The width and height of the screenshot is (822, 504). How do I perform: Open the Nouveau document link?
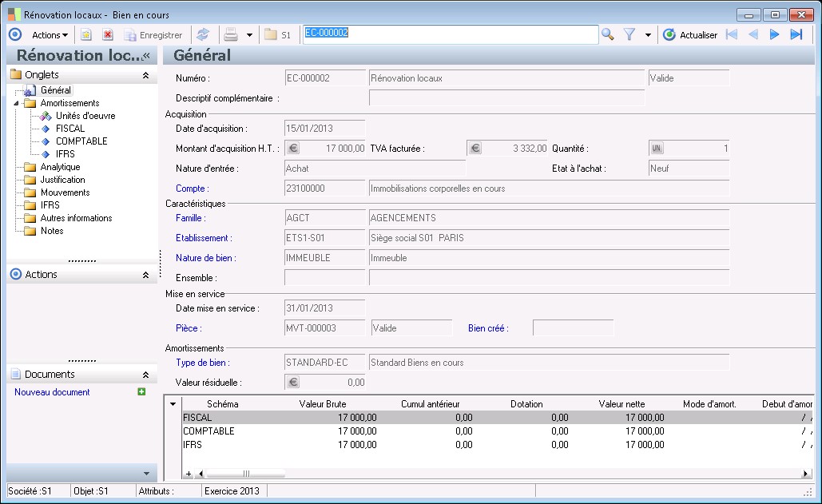(x=52, y=392)
